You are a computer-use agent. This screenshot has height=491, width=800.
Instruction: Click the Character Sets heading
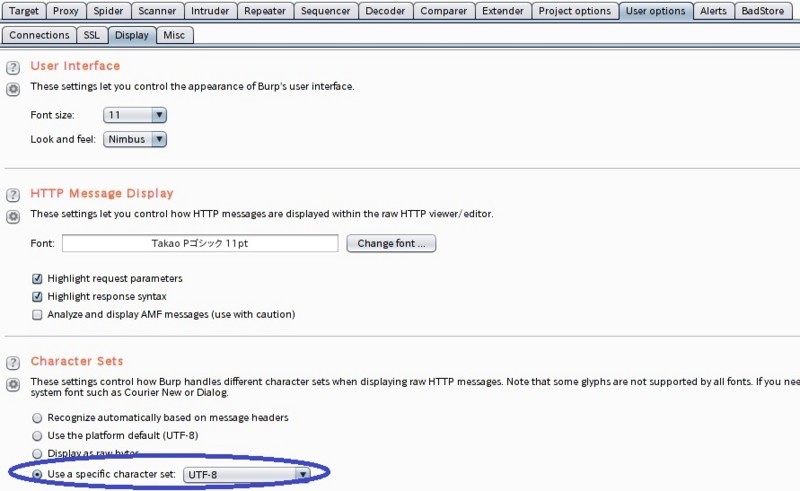point(77,361)
